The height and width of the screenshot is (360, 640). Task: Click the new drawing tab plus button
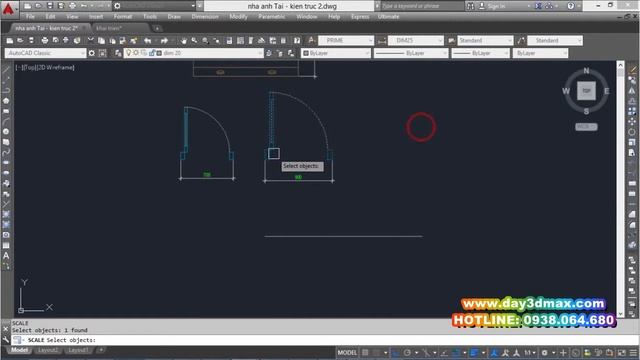[157, 28]
